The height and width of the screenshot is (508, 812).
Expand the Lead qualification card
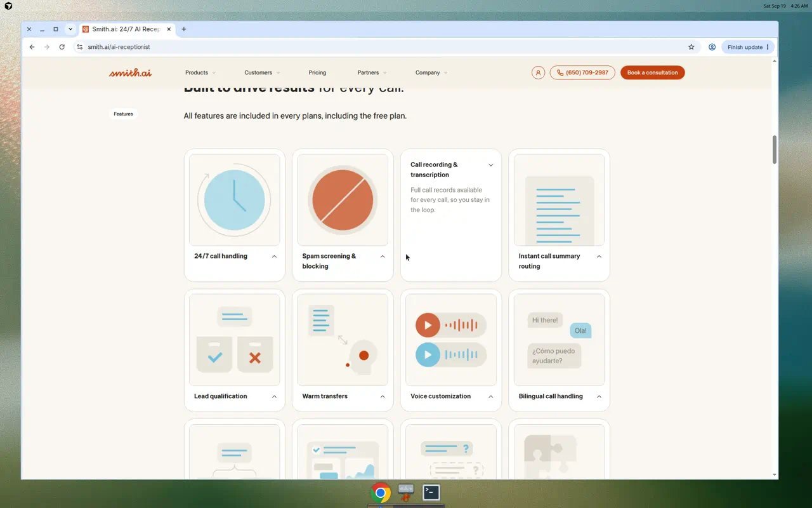pyautogui.click(x=274, y=397)
